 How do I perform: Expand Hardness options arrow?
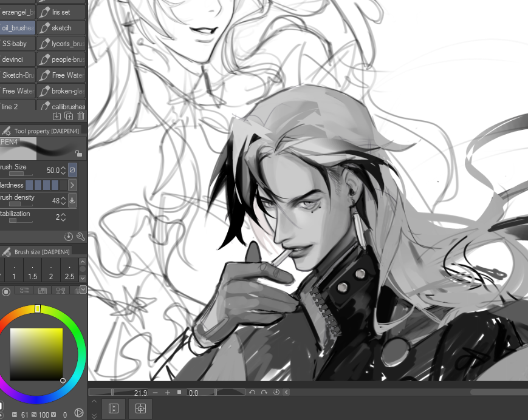click(72, 185)
